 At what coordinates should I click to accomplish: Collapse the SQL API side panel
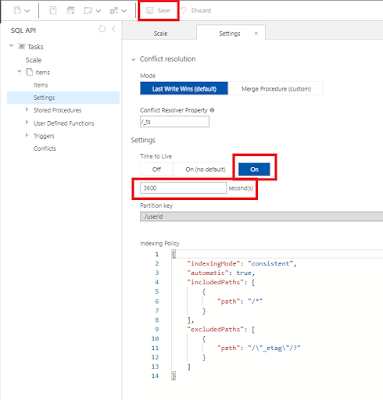click(x=114, y=29)
